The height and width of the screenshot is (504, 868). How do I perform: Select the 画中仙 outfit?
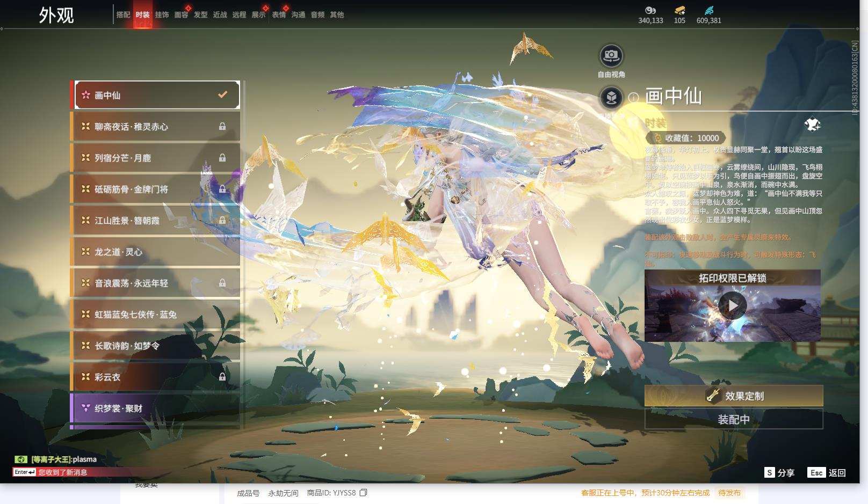point(157,95)
